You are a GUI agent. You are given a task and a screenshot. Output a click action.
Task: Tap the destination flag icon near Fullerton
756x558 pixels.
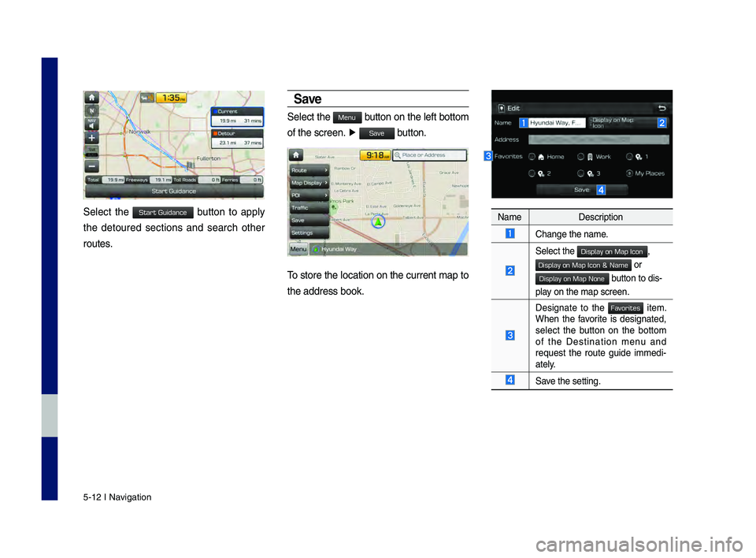click(191, 166)
